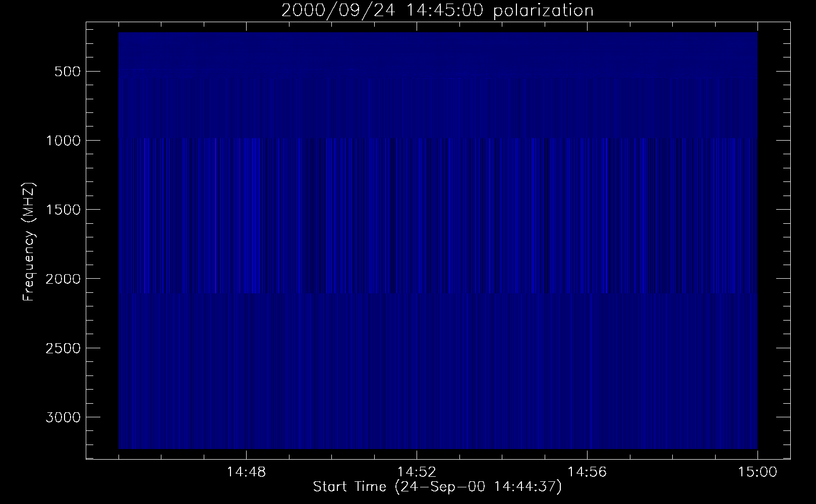Click the '1000' frequency tick label
Viewport: 816px width, 504px height.
point(63,140)
